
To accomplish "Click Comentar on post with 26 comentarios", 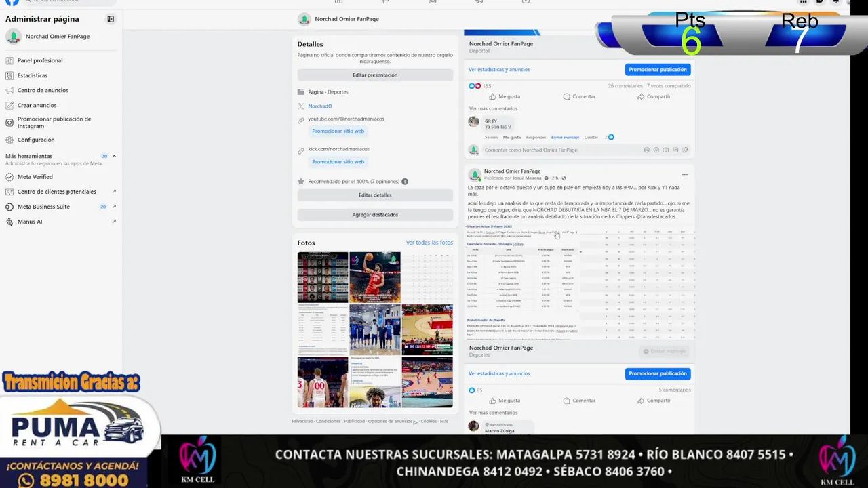I will (579, 96).
